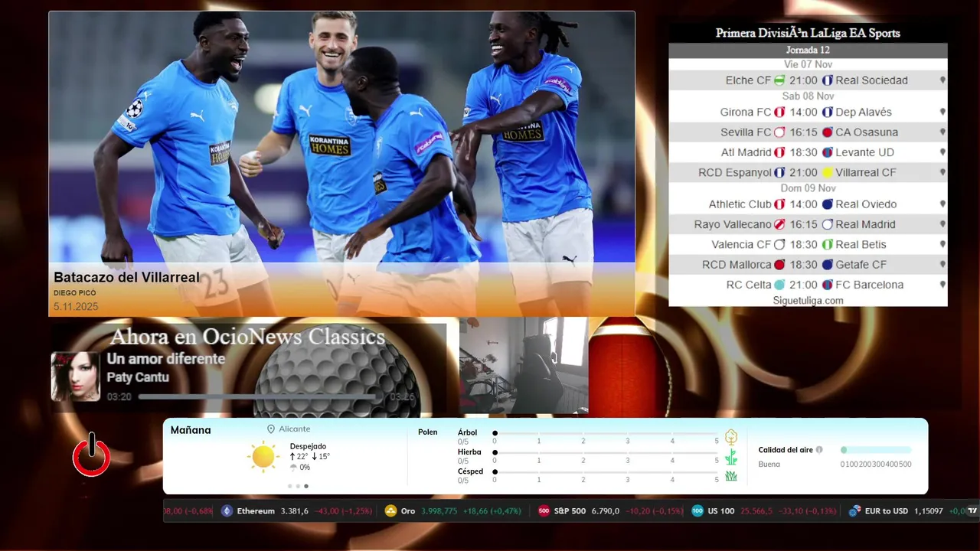Open venue pin for Elche CF match
980x551 pixels.
pos(942,80)
